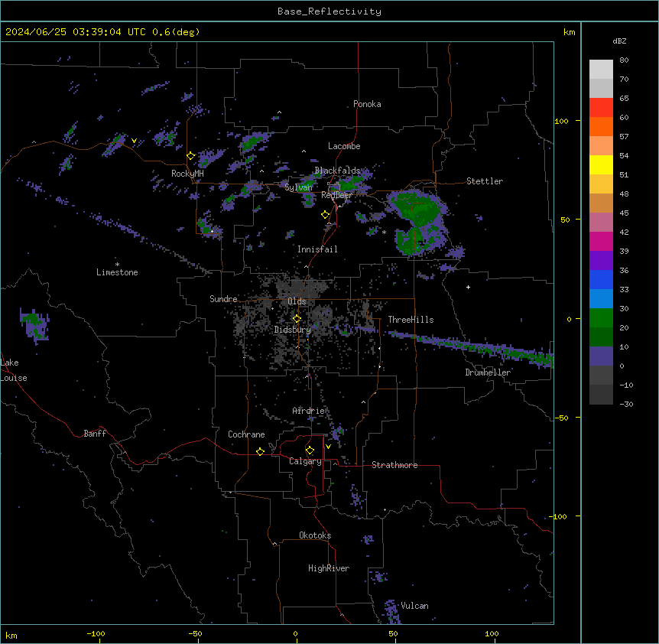This screenshot has width=659, height=644.
Task: Pick the yellow 51-54 dBZ legend swatch
Action: (x=601, y=164)
